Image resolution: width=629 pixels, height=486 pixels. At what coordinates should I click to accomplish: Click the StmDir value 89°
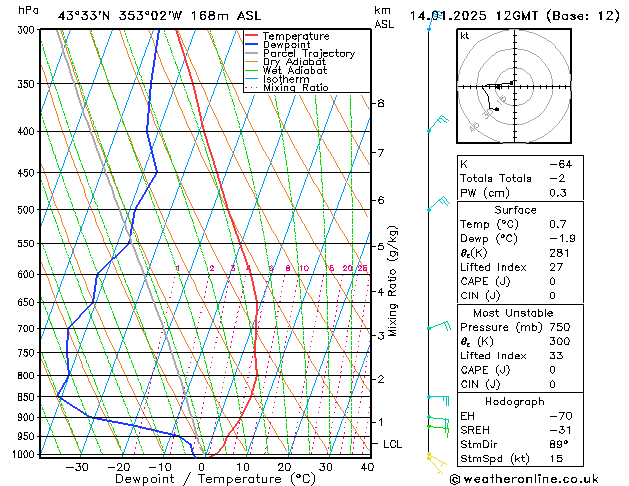[559, 445]
